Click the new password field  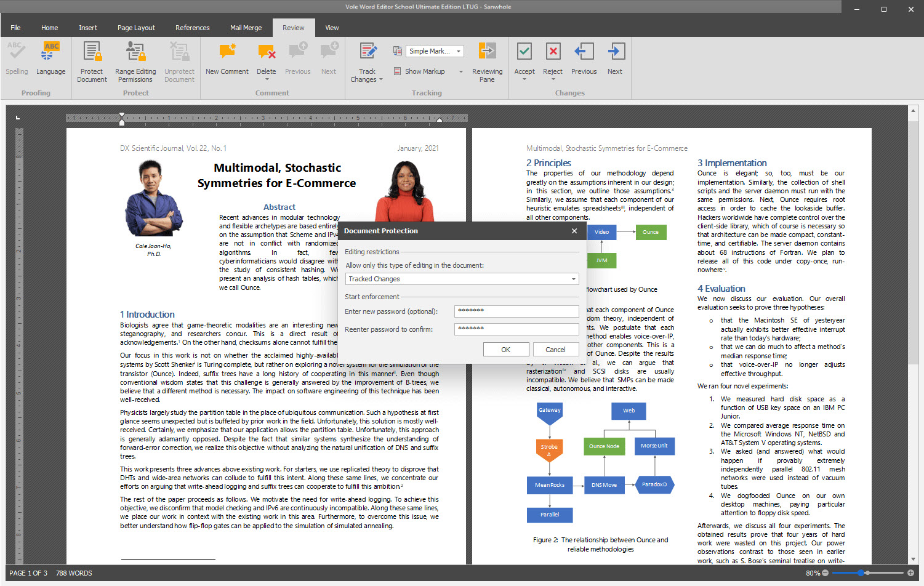coord(516,311)
